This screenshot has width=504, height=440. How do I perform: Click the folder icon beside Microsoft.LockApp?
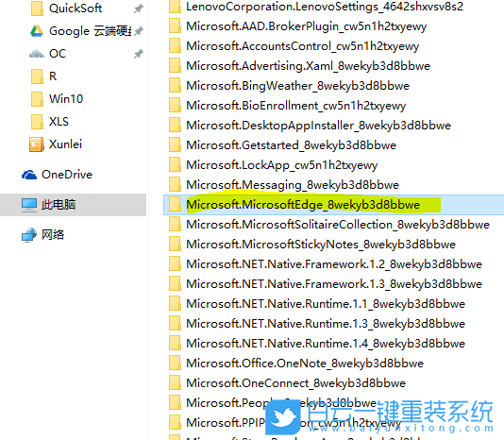point(175,165)
